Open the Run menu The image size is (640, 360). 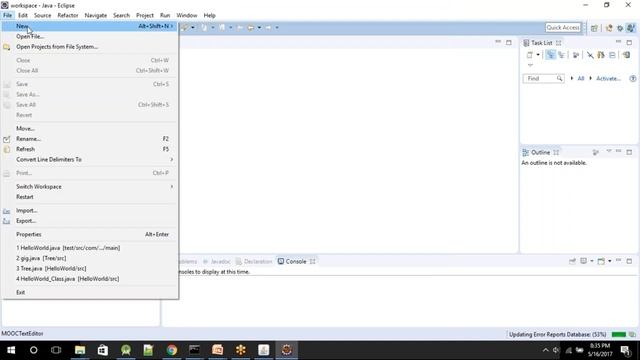click(x=165, y=16)
